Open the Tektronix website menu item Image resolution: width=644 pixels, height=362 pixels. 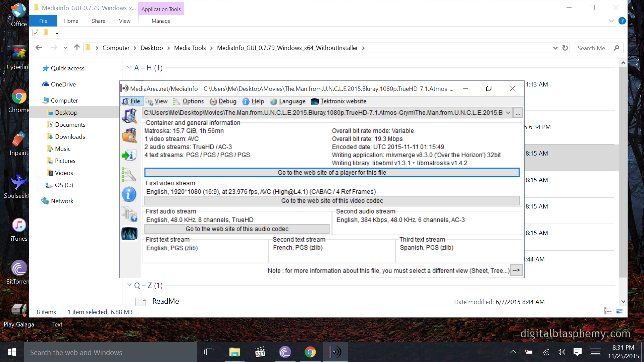tap(338, 101)
